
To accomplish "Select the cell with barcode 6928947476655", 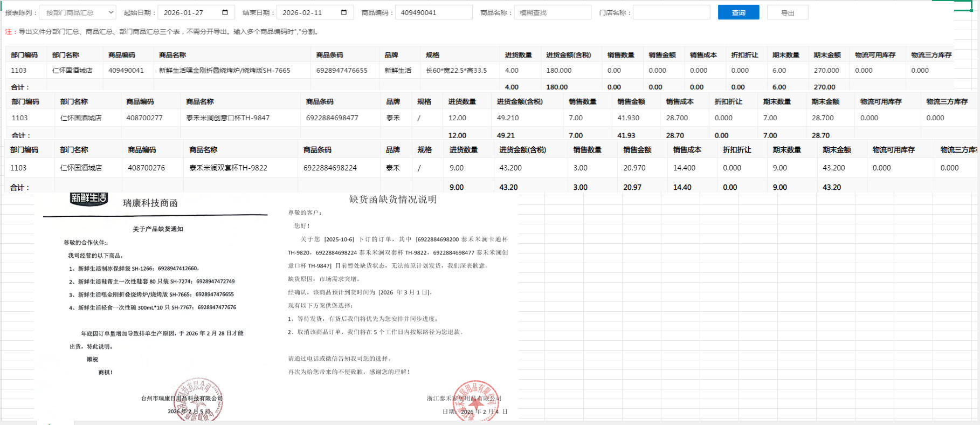I will pyautogui.click(x=342, y=71).
